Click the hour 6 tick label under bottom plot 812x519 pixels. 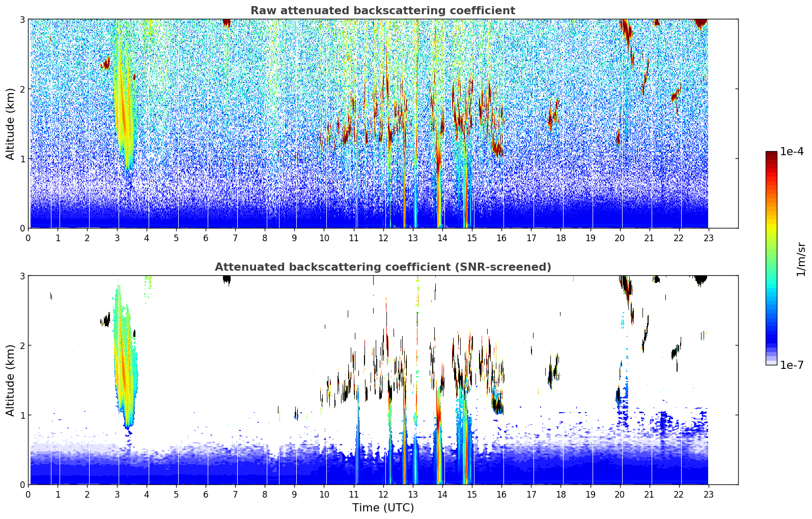click(x=206, y=494)
